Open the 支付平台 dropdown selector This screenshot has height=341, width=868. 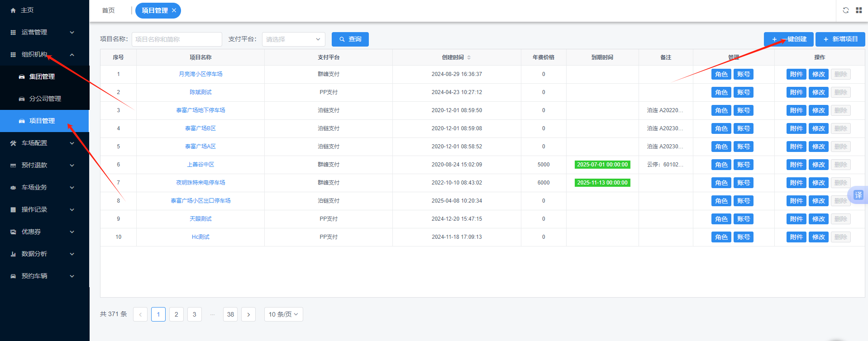pos(294,39)
